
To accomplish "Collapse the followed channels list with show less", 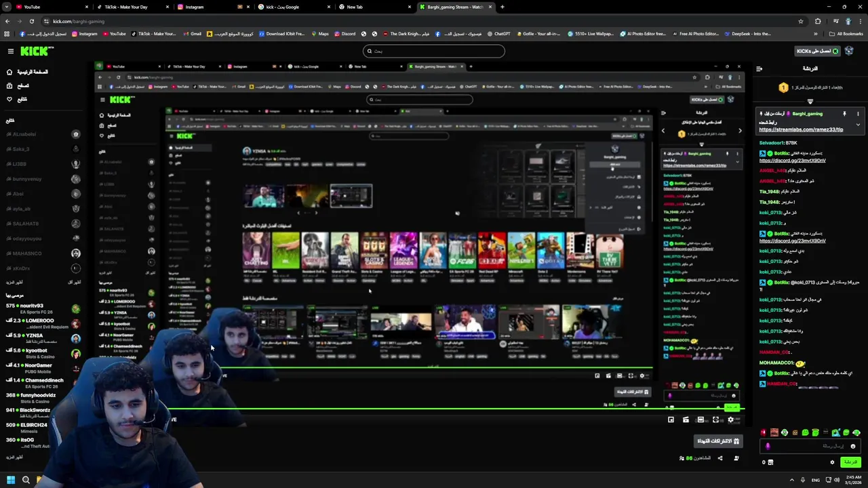I will pos(75,282).
